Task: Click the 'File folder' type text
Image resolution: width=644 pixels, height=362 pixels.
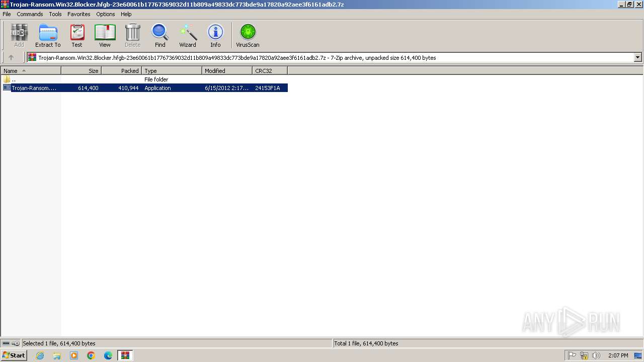Action: (x=156, y=79)
